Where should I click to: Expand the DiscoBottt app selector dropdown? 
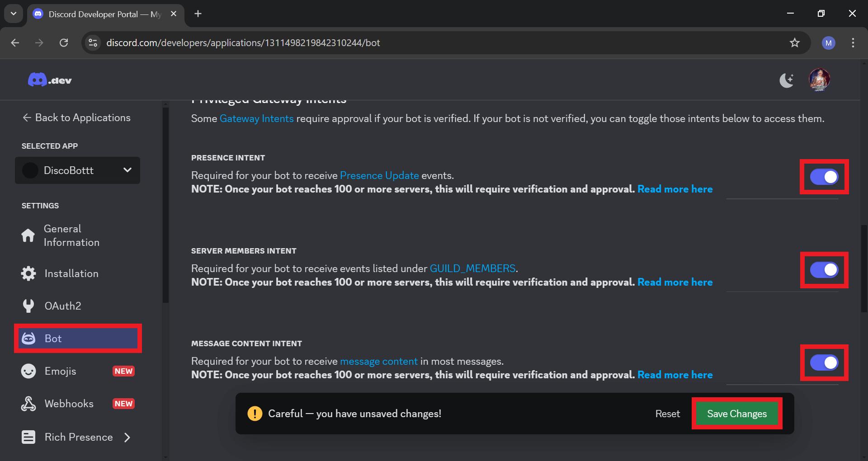point(127,170)
